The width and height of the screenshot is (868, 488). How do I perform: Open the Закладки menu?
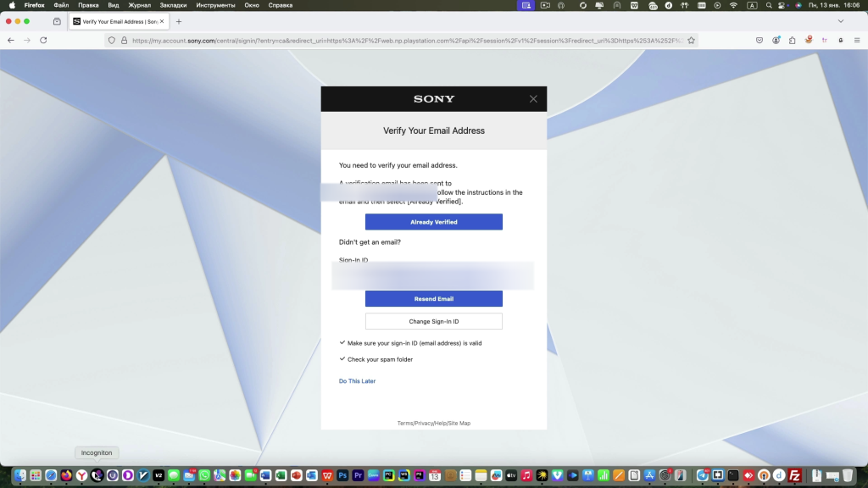[x=173, y=5]
